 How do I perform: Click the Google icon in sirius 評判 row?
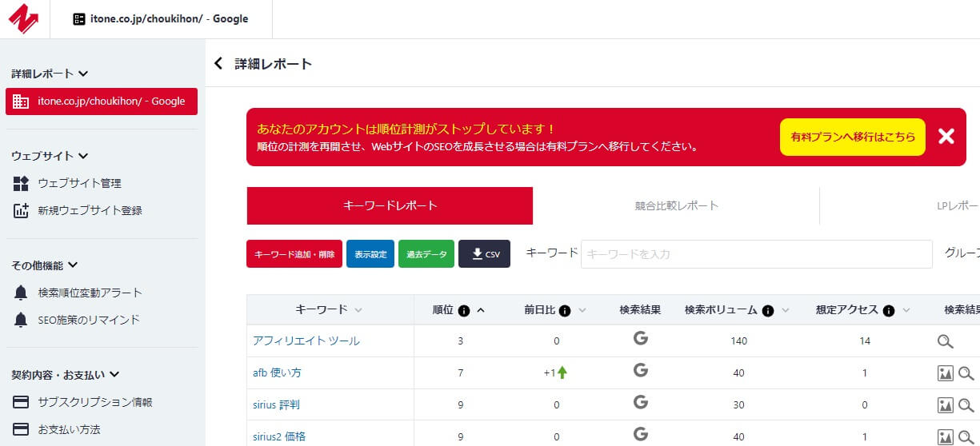(x=640, y=402)
